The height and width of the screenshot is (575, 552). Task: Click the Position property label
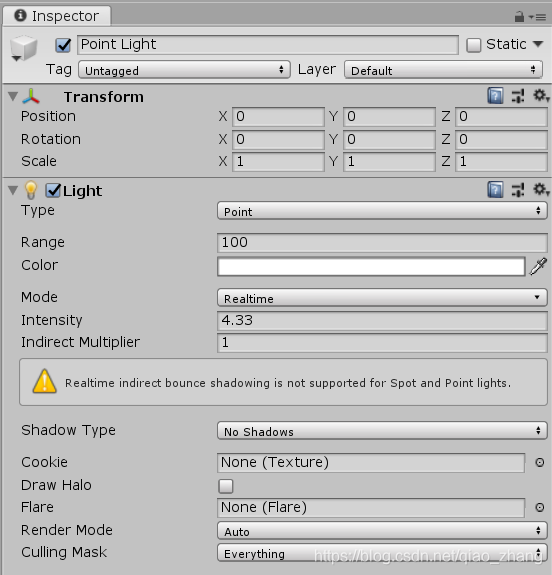[x=48, y=116]
